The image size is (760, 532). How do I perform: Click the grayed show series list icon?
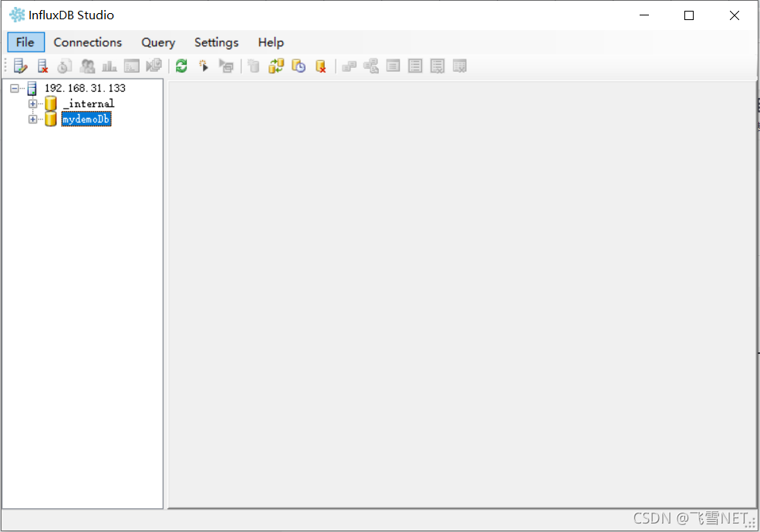click(x=415, y=66)
